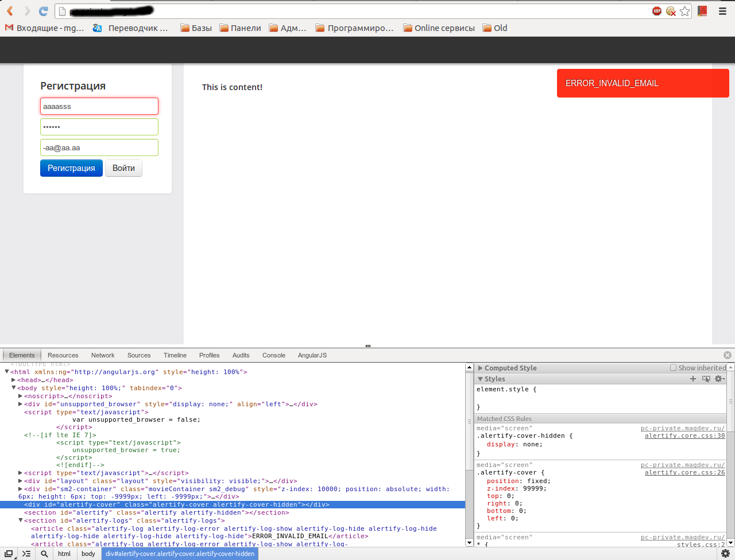Screen dimensions: 735x560
Task: Click the 'z-index: 99999;' property
Action: click(x=517, y=489)
